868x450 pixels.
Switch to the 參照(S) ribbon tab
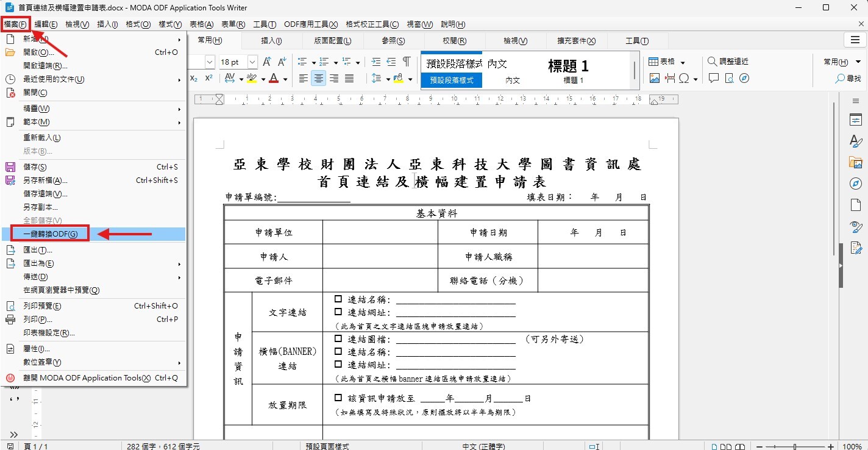pyautogui.click(x=393, y=41)
